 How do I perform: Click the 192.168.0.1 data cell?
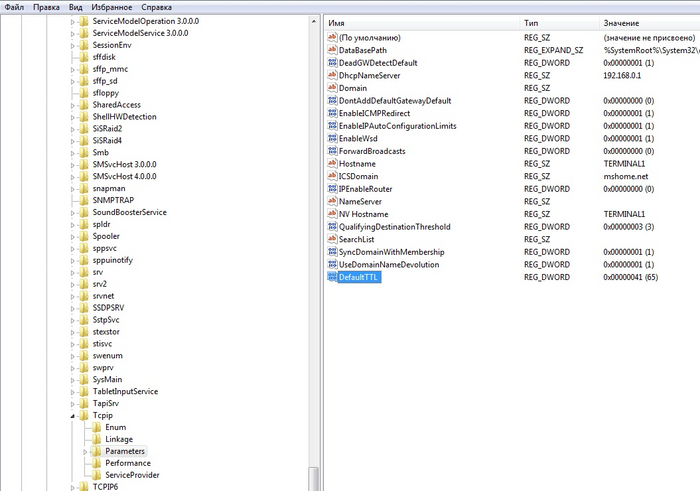coord(622,75)
